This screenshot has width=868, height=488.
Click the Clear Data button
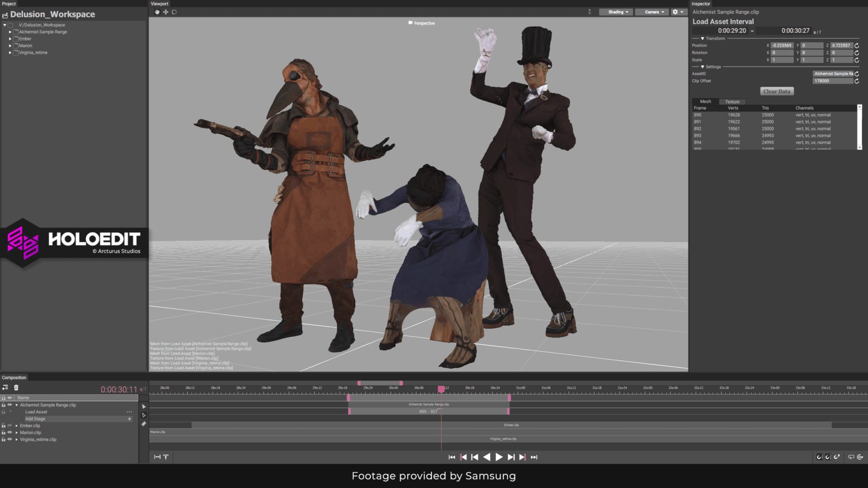tap(776, 92)
